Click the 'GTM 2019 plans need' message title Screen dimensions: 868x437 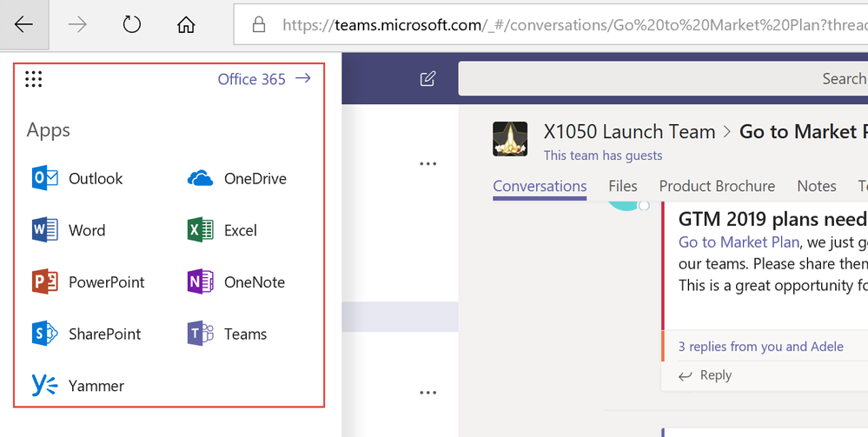click(x=772, y=219)
